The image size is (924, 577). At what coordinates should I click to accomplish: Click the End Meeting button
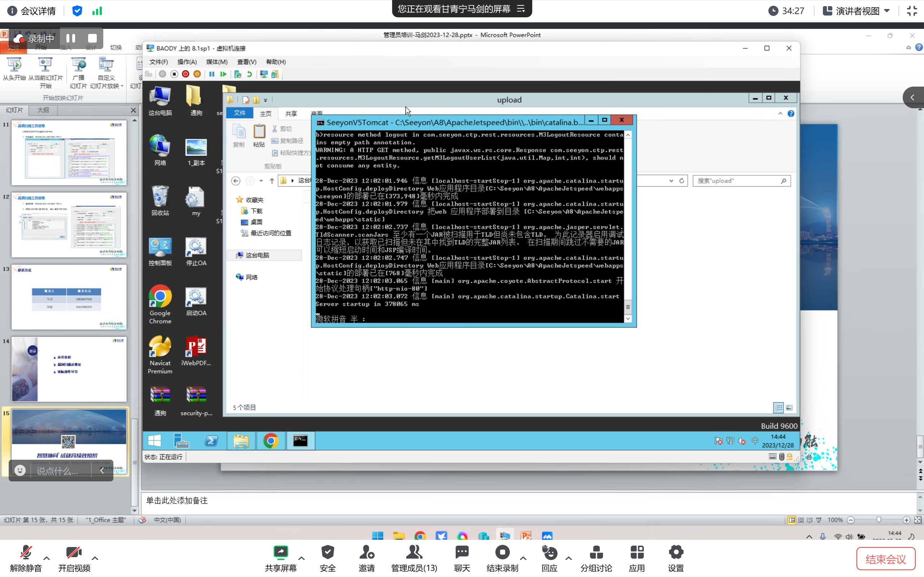click(885, 559)
